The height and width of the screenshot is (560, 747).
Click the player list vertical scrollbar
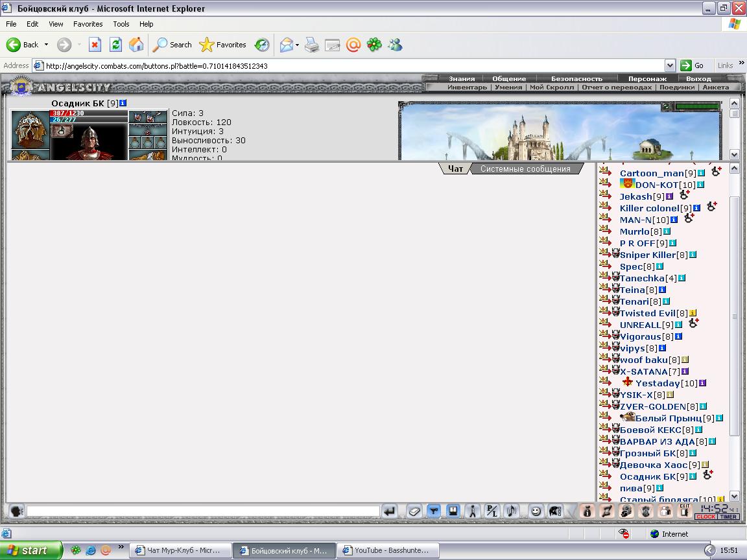click(x=734, y=332)
